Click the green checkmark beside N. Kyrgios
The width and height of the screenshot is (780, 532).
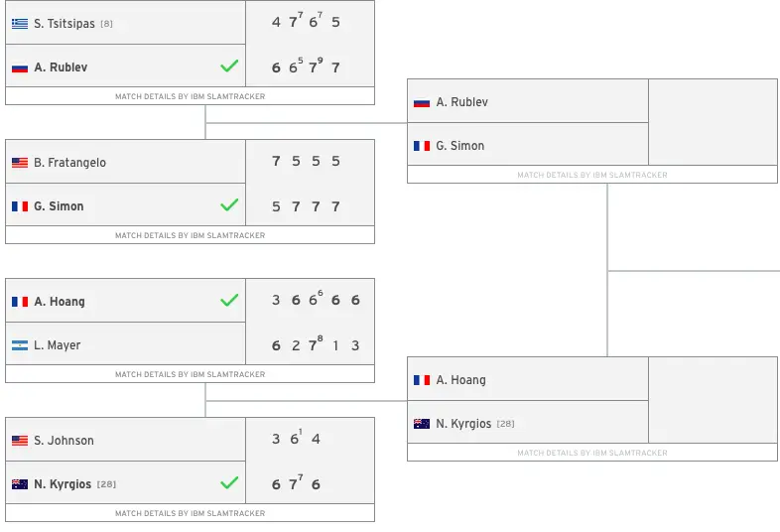click(229, 482)
